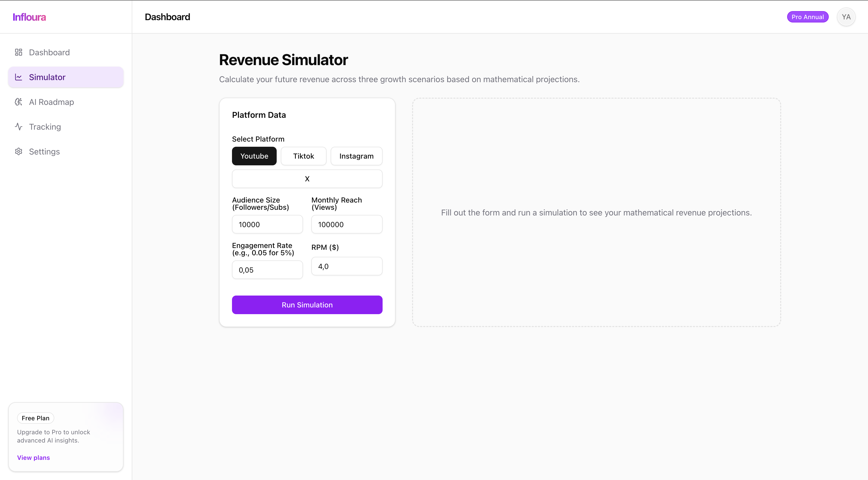Open the View plans link
The height and width of the screenshot is (480, 868).
point(33,458)
